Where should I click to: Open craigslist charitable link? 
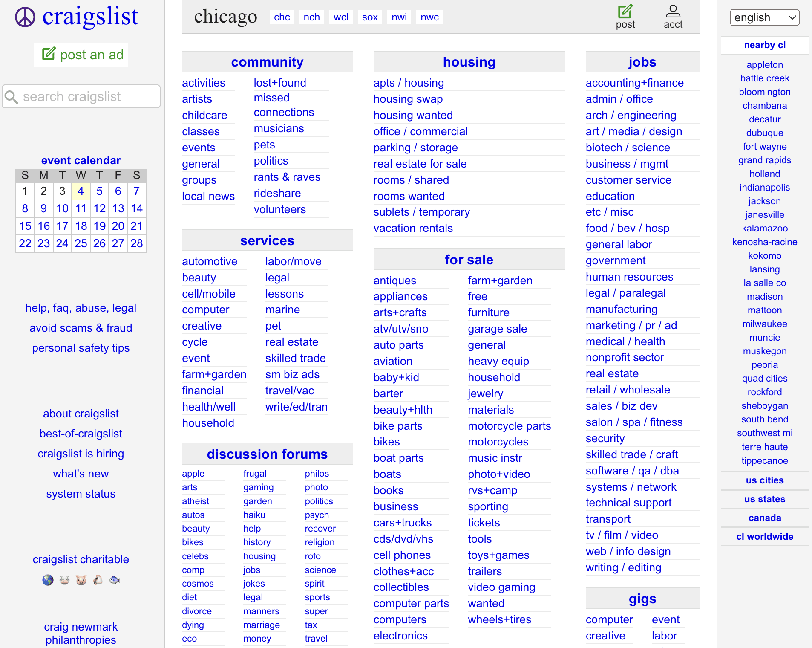point(81,559)
